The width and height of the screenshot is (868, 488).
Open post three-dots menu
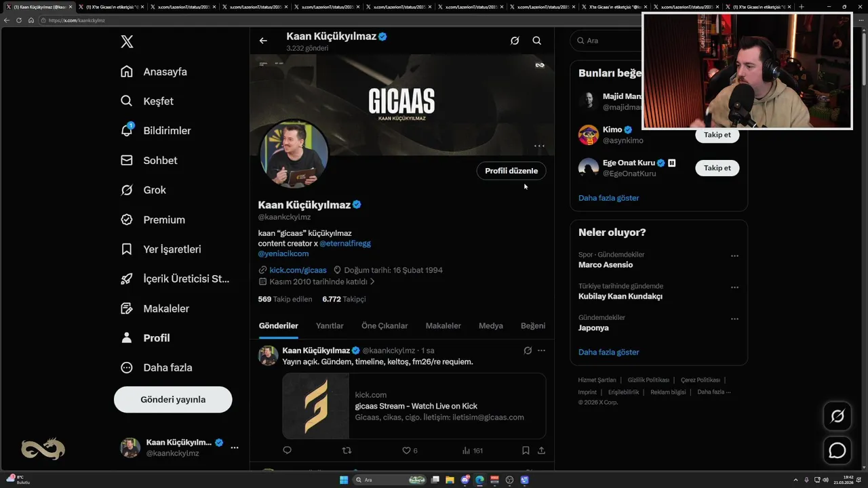coord(541,350)
